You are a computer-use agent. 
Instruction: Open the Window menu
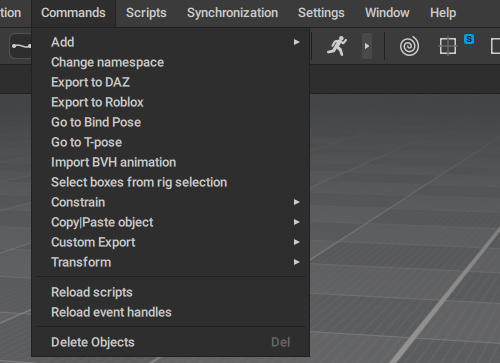[x=387, y=13]
